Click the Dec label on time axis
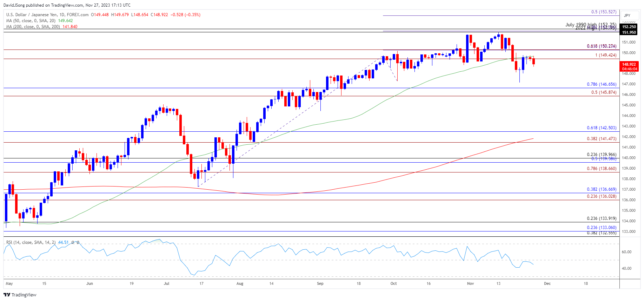The width and height of the screenshot is (644, 301). coord(547,283)
